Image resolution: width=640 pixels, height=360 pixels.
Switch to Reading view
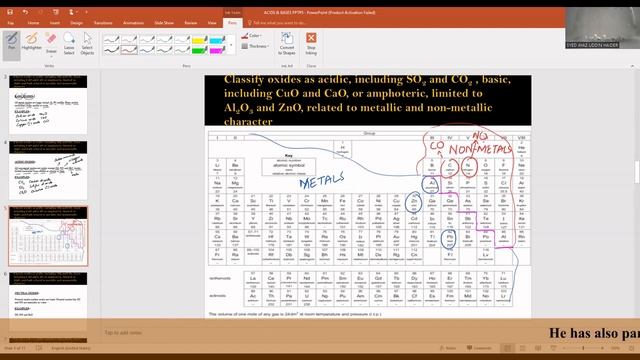point(538,348)
